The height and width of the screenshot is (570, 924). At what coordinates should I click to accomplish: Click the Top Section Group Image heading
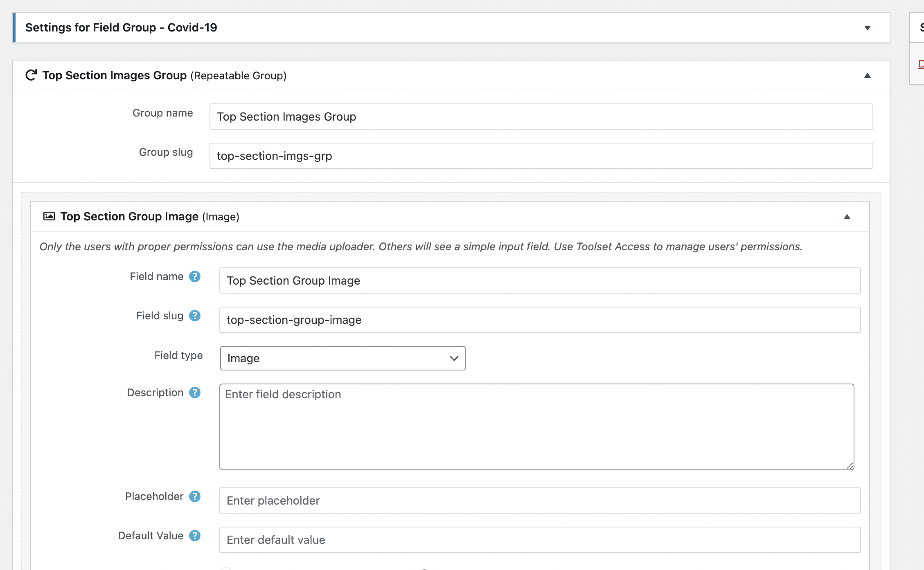tap(129, 217)
